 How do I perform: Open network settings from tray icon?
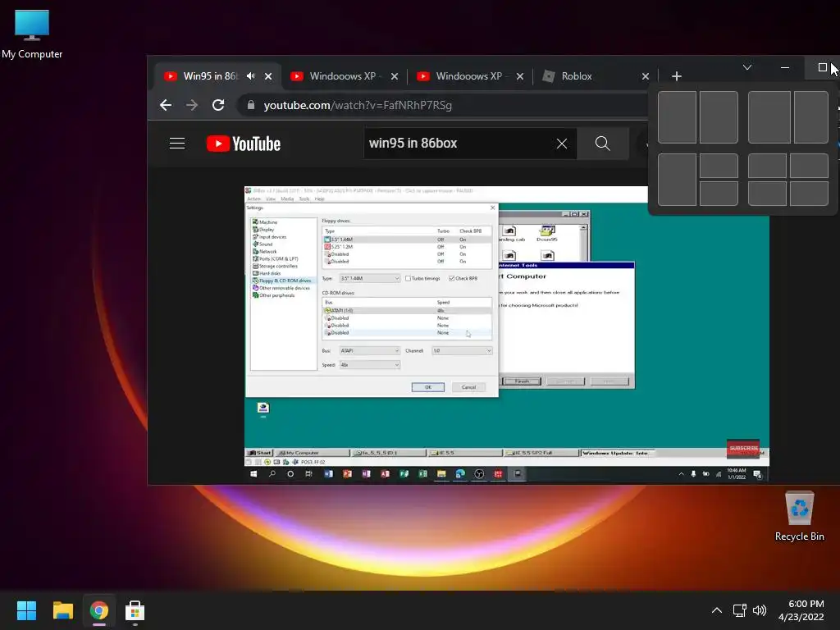tap(740, 610)
